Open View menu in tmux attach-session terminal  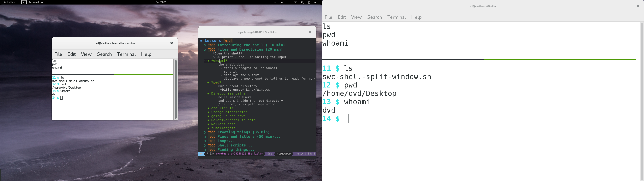click(x=86, y=54)
